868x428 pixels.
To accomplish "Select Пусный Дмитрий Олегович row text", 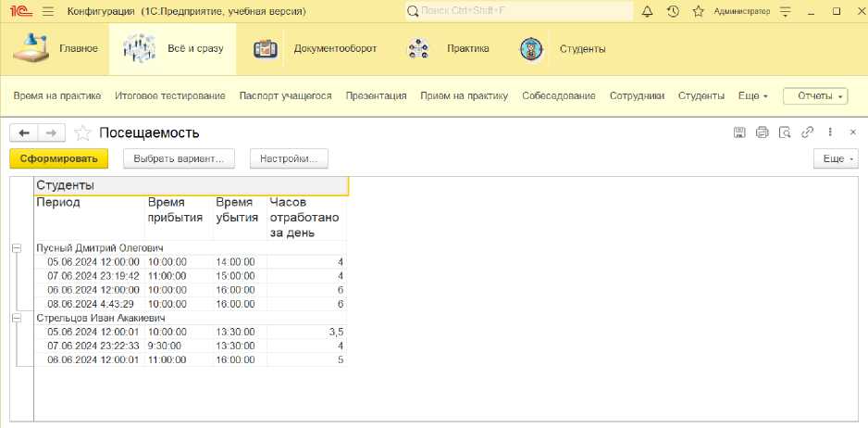I will tap(100, 248).
